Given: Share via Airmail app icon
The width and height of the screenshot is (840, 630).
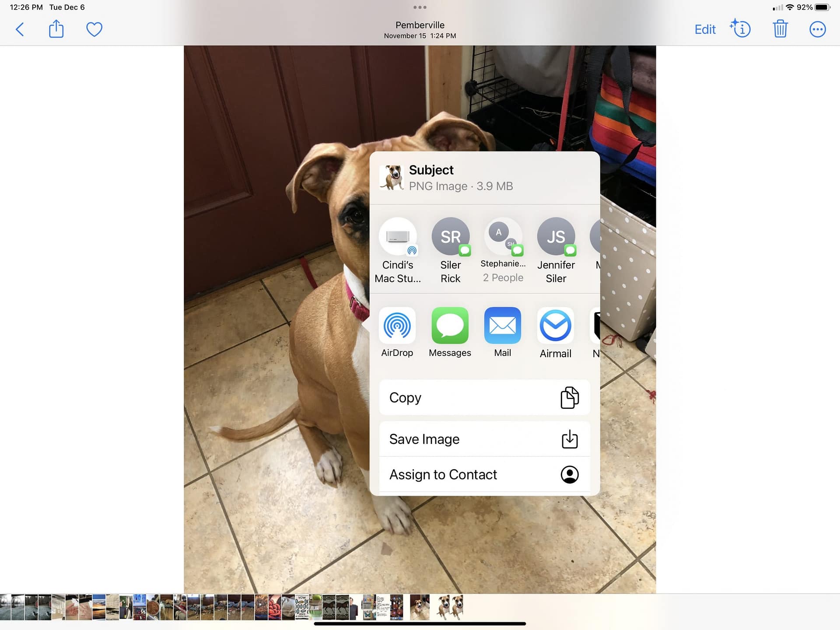Looking at the screenshot, I should [x=555, y=325].
